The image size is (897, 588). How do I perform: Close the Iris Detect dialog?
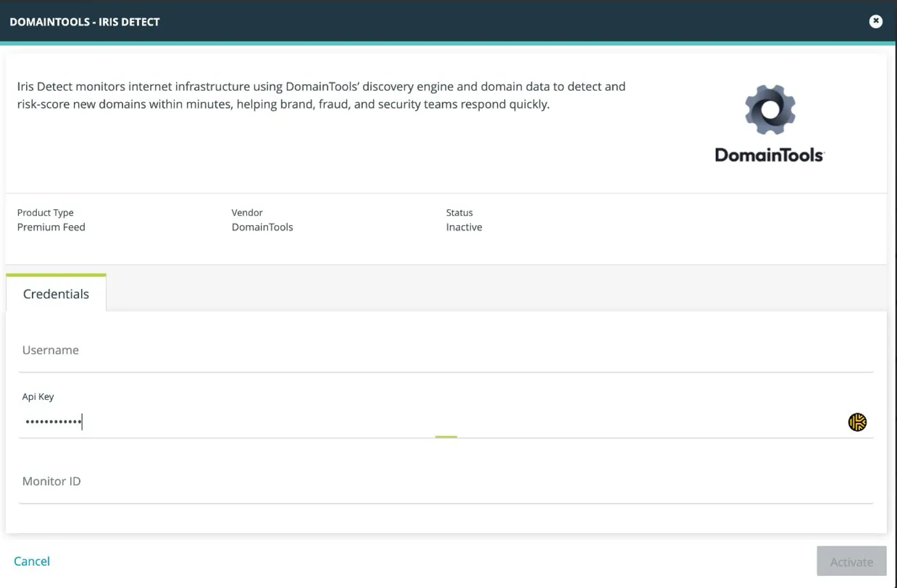(x=876, y=21)
